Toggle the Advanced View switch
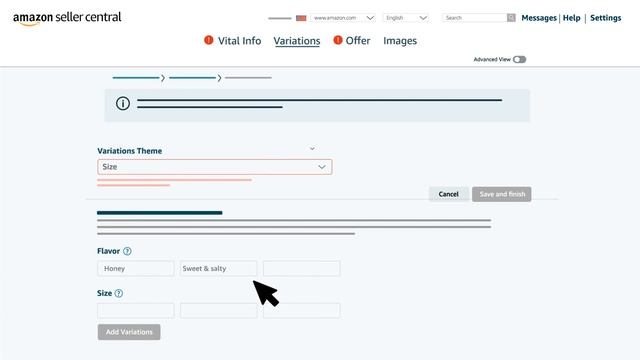Image resolution: width=640 pixels, height=360 pixels. 520,60
